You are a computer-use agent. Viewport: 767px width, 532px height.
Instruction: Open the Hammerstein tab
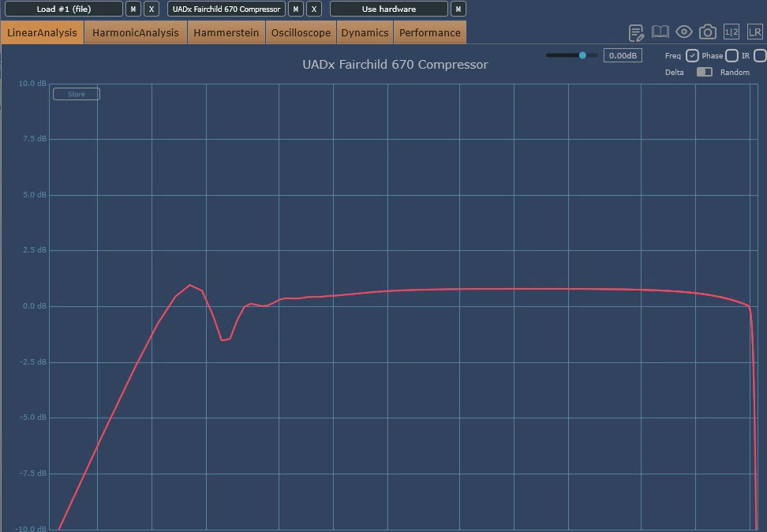pos(226,33)
